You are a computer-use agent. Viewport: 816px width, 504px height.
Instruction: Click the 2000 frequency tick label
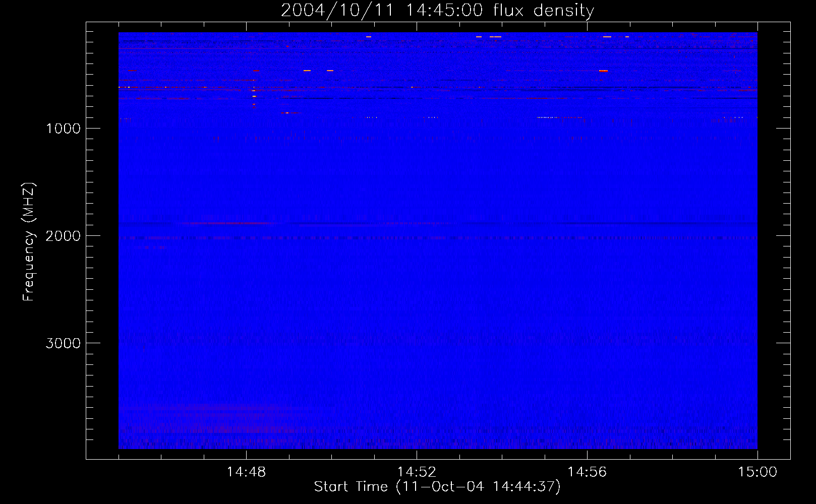click(63, 236)
